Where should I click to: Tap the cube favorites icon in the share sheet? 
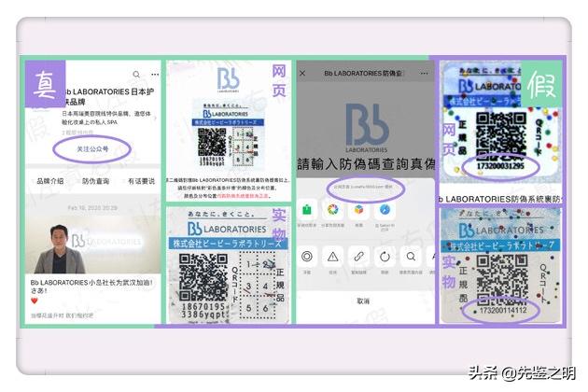(359, 210)
